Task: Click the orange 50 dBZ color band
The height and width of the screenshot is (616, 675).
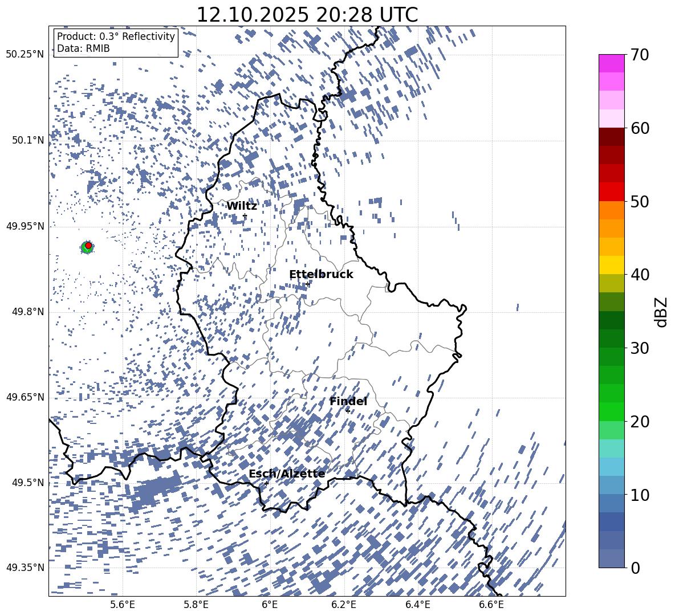Action: coord(611,210)
